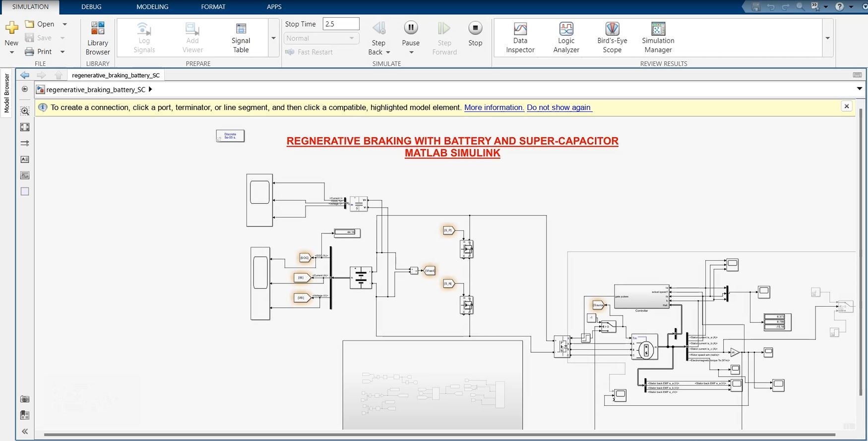Click the Stop Time input field
868x441 pixels.
[x=341, y=24]
